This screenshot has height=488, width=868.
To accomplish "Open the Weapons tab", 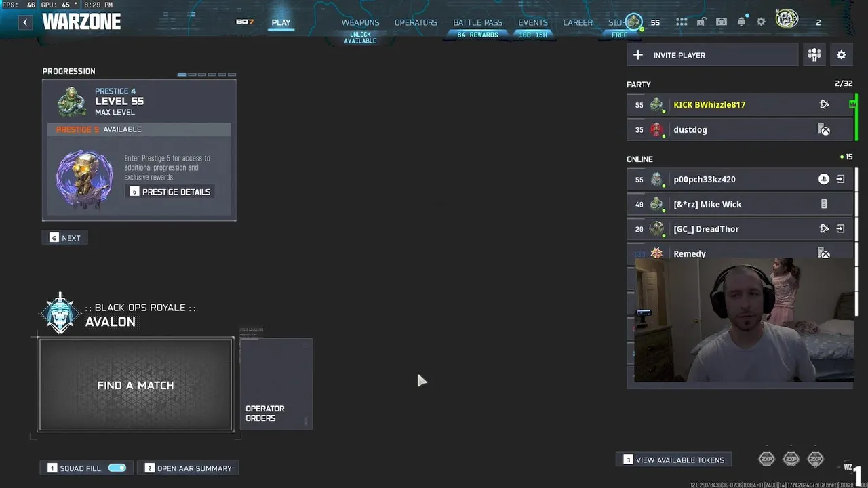I will 360,22.
